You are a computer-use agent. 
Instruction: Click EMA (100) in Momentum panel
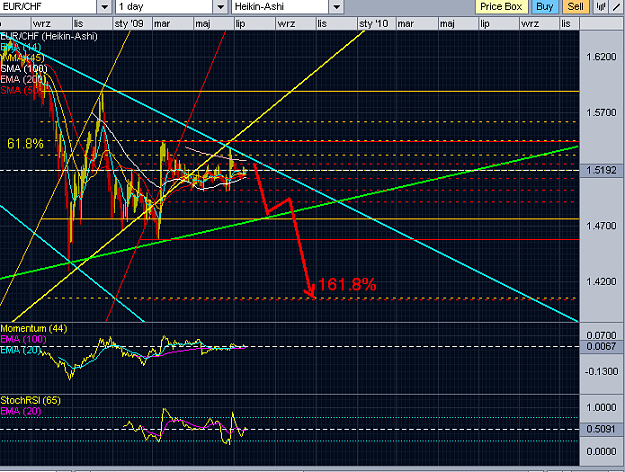tap(24, 339)
